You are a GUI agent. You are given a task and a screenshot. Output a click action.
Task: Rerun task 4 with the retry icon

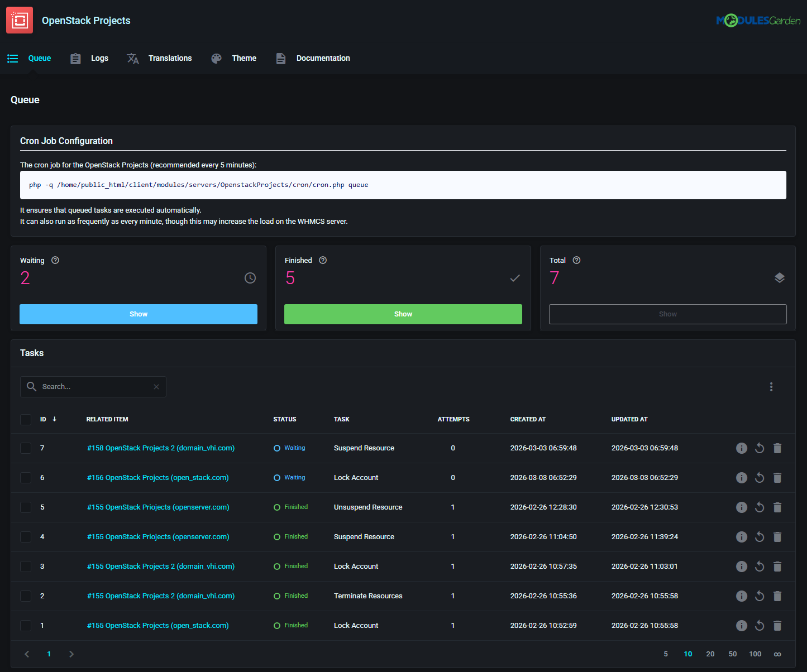(760, 537)
